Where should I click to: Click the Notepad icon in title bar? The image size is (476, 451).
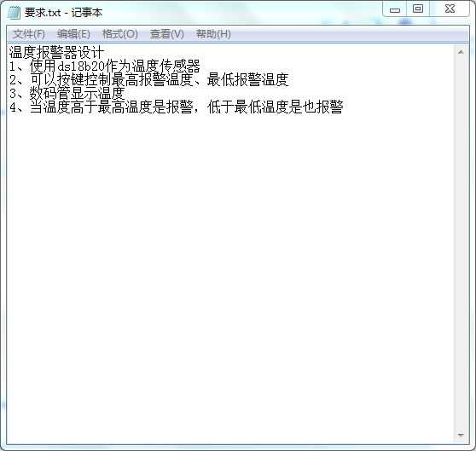pos(14,13)
